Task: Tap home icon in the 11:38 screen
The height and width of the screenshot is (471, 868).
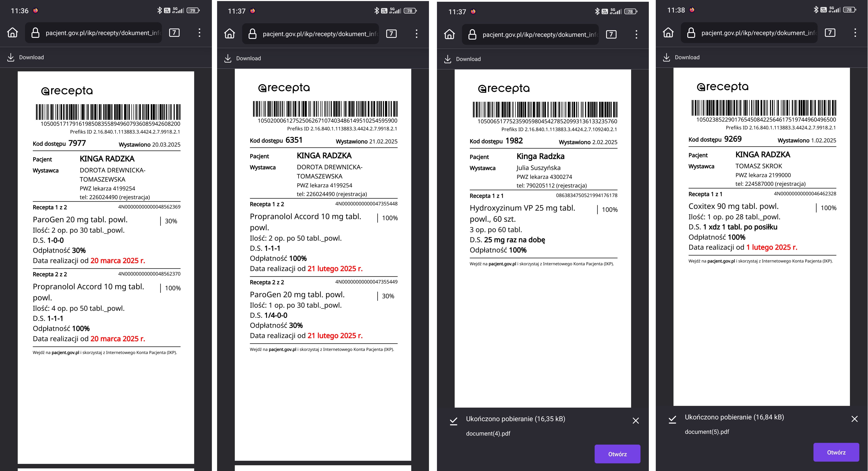Action: click(x=668, y=33)
